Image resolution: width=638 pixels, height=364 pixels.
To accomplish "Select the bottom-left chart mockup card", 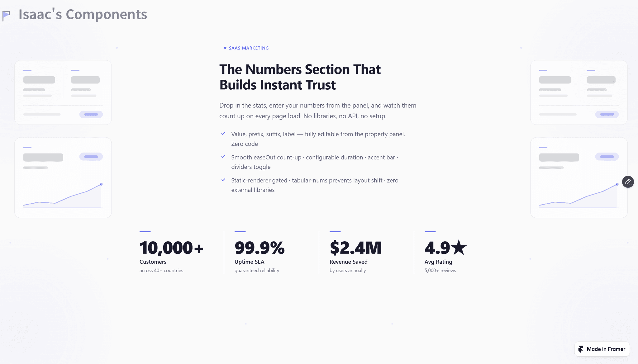I will [63, 177].
